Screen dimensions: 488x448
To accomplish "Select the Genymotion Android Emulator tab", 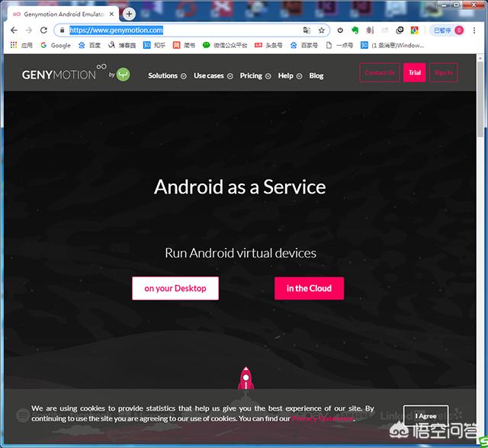I will 63,14.
